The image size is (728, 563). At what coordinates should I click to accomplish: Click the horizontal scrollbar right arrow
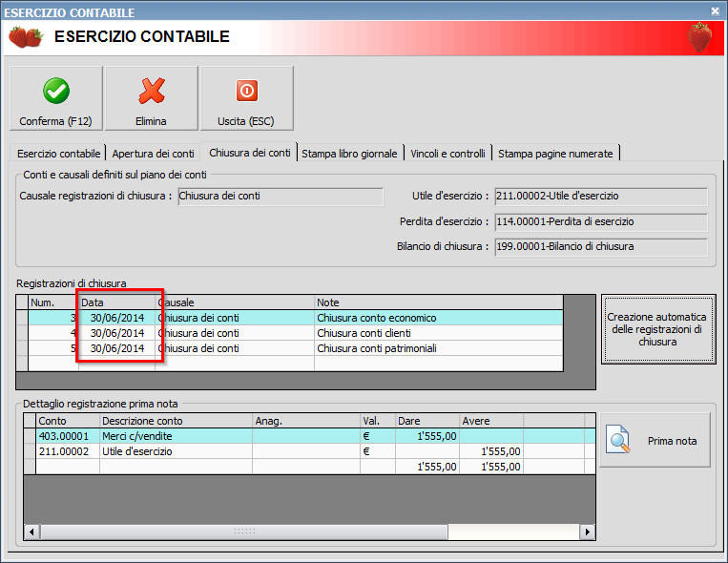(588, 532)
